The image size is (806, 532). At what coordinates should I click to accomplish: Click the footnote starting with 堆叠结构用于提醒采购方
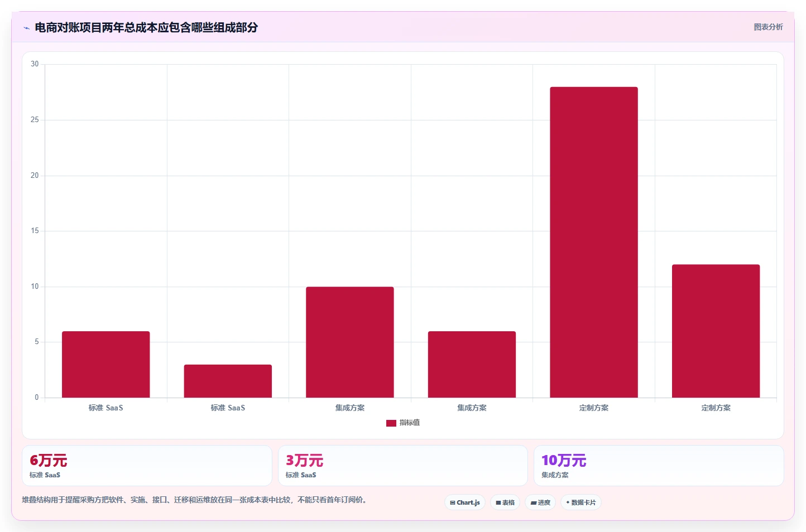coord(195,500)
